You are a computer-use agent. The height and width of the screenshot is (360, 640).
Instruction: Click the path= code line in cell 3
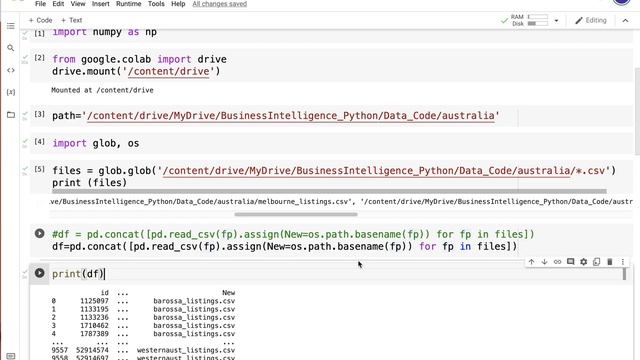pyautogui.click(x=276, y=116)
